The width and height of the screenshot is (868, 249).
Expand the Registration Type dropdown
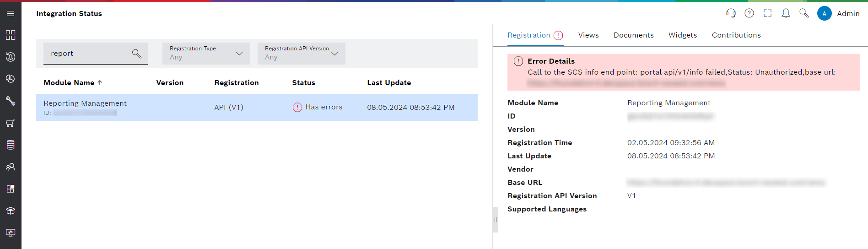206,54
